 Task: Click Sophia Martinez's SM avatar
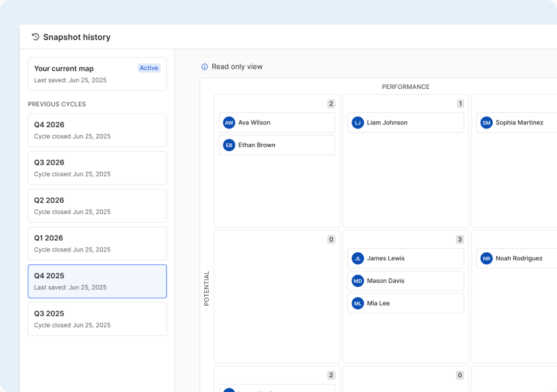(x=486, y=123)
